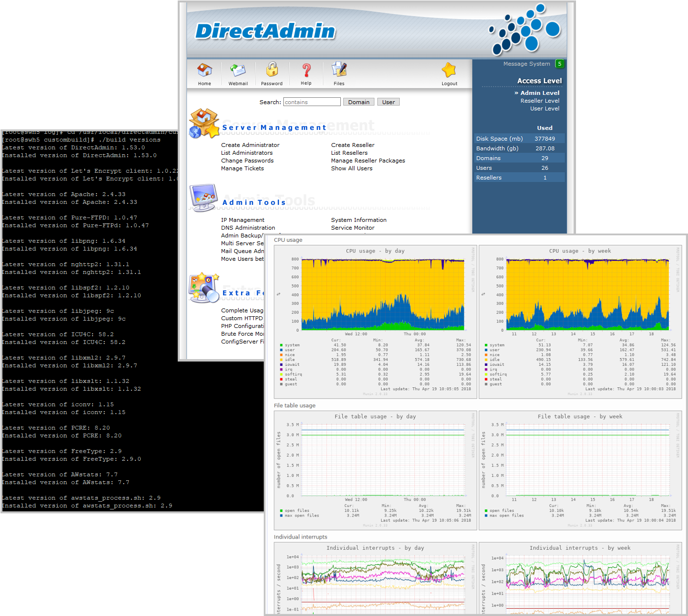688x616 pixels.
Task: Open the CPU usage by day graph
Action: tap(375, 322)
